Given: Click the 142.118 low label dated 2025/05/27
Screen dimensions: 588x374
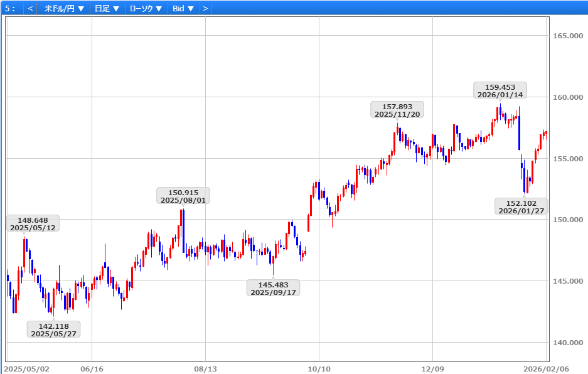Looking at the screenshot, I should coord(54,329).
